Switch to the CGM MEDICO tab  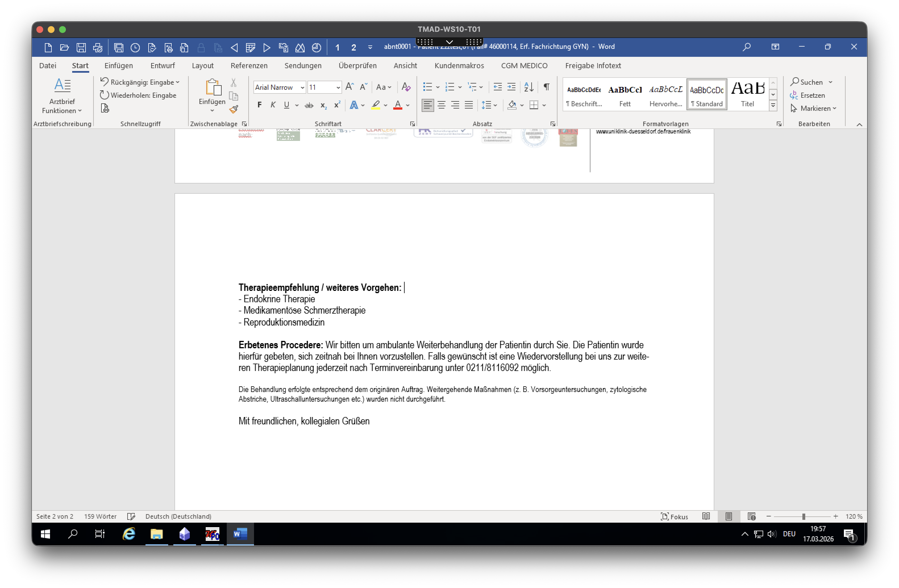[x=524, y=66]
